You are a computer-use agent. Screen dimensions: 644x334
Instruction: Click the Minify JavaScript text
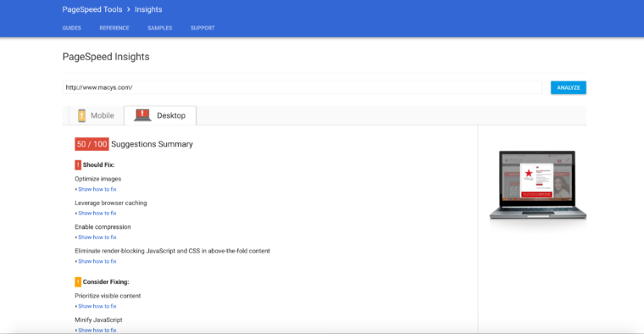click(x=98, y=320)
